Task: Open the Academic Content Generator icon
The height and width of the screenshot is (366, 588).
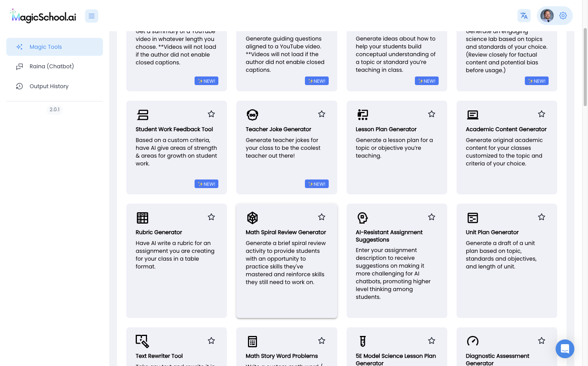Action: point(473,115)
